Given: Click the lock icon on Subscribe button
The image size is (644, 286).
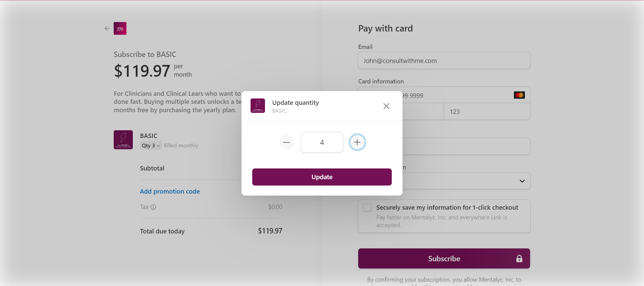Looking at the screenshot, I should [x=519, y=259].
